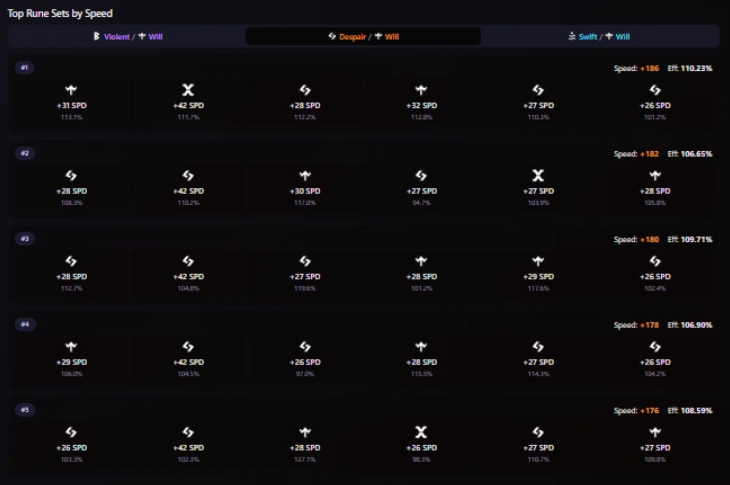Click the 'Top Rune Sets by Speed' heading
This screenshot has width=730, height=485.
(x=60, y=13)
